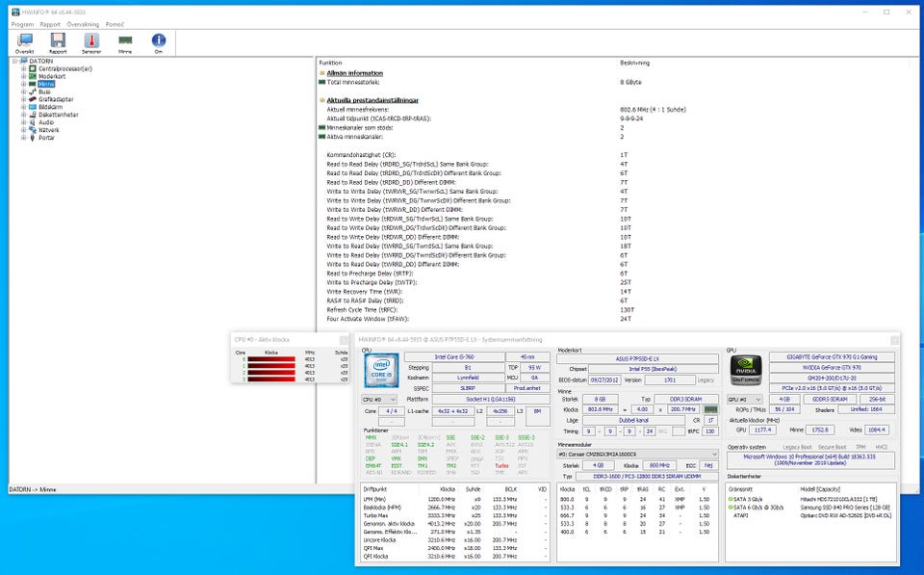Select Nätverk in the tree

[49, 130]
